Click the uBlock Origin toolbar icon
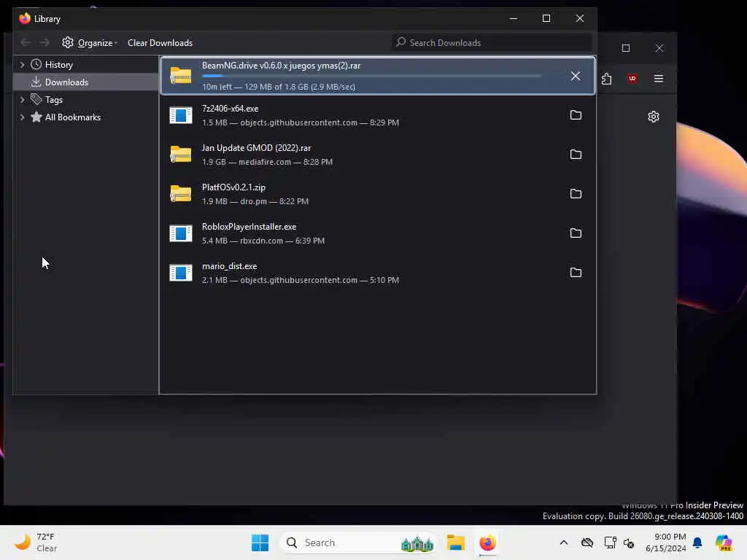Screen dimensions: 747x560 pyautogui.click(x=632, y=79)
